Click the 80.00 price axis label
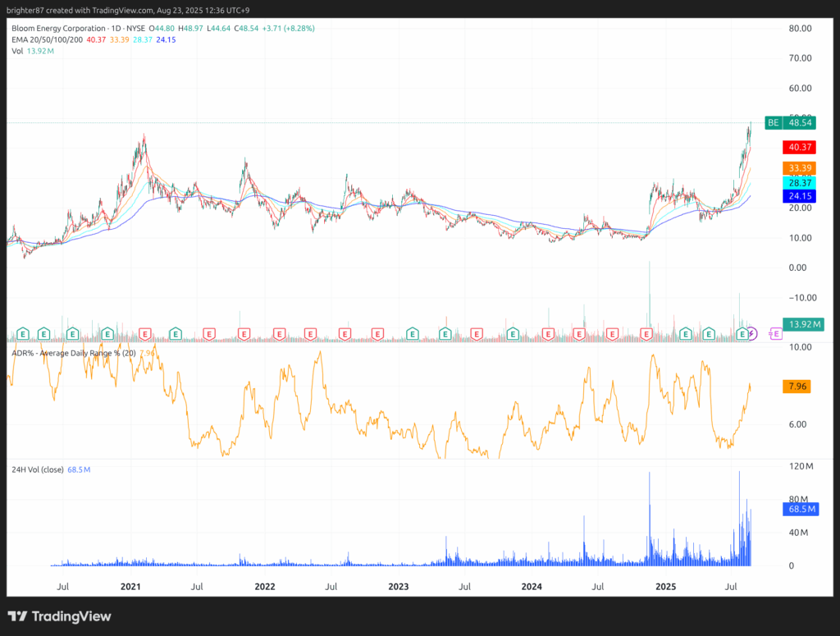 tap(800, 29)
